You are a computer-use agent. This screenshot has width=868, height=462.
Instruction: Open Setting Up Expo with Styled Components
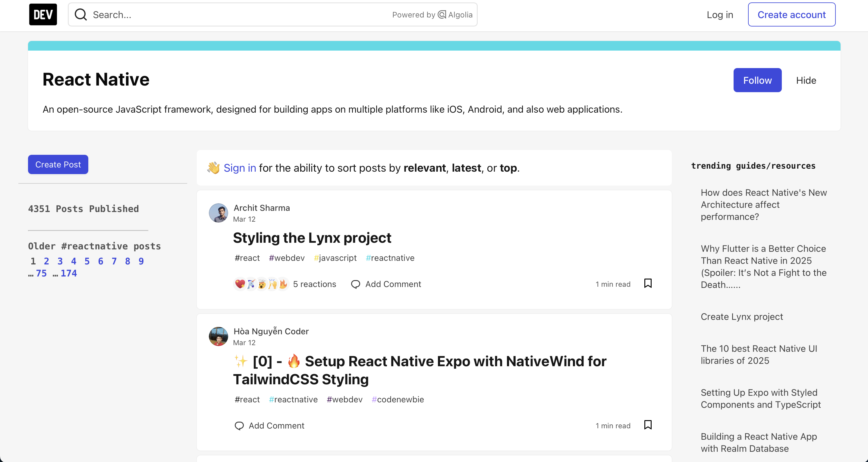pyautogui.click(x=761, y=399)
